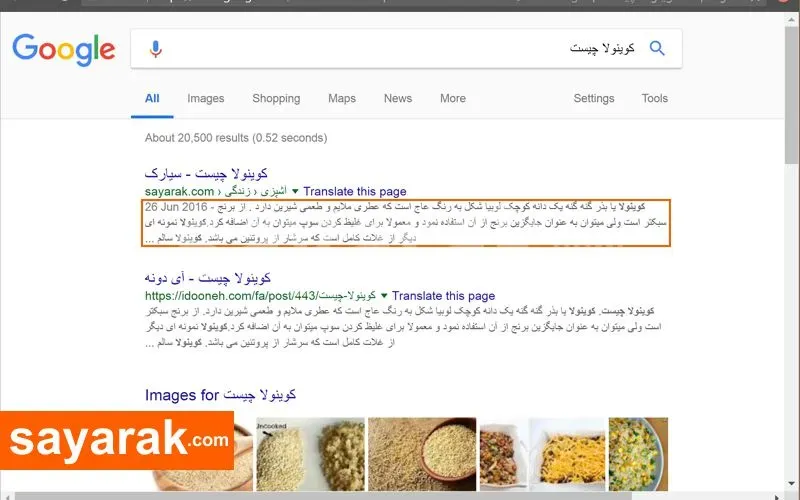The width and height of the screenshot is (800, 500).
Task: Switch to the Images tab
Action: click(x=206, y=98)
